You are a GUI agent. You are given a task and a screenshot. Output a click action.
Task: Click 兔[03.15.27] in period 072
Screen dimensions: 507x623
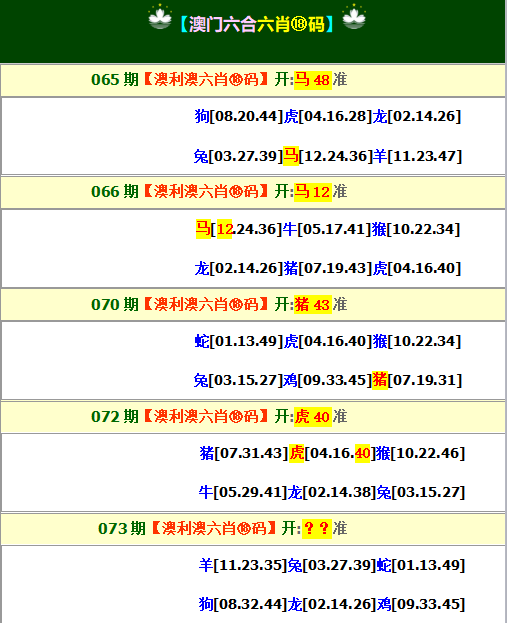tap(421, 492)
